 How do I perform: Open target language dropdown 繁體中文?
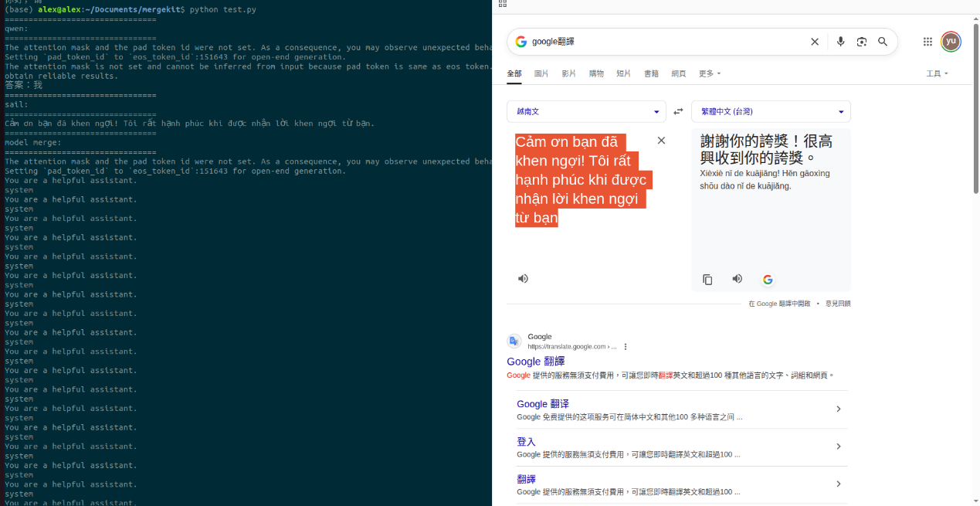(771, 111)
